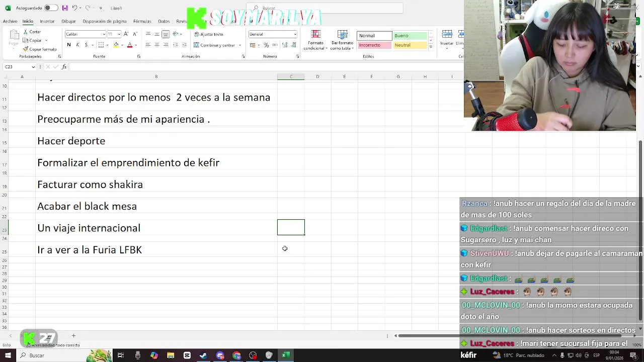This screenshot has height=362, width=644.
Task: Copy selection with Copiar
Action: coord(32,40)
